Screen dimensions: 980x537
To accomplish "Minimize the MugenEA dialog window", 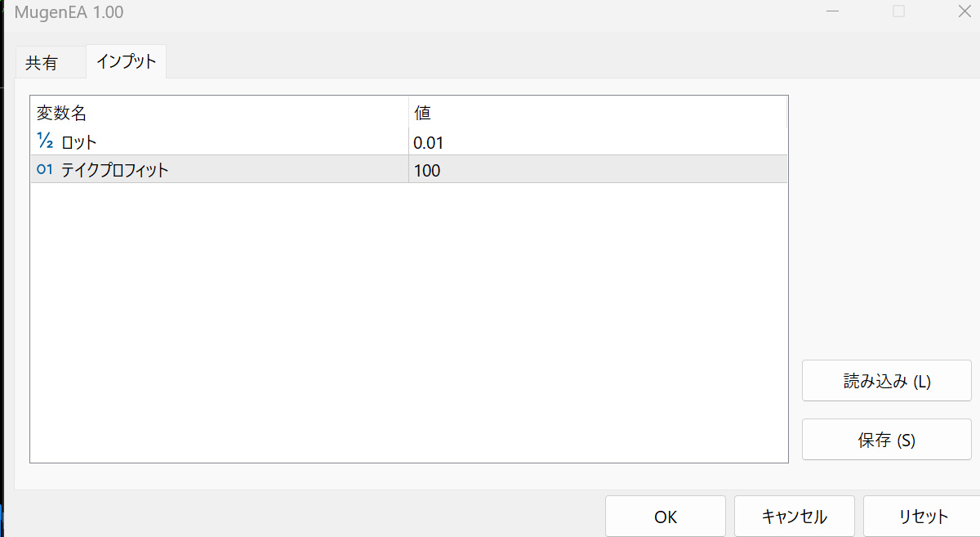I will [x=832, y=11].
